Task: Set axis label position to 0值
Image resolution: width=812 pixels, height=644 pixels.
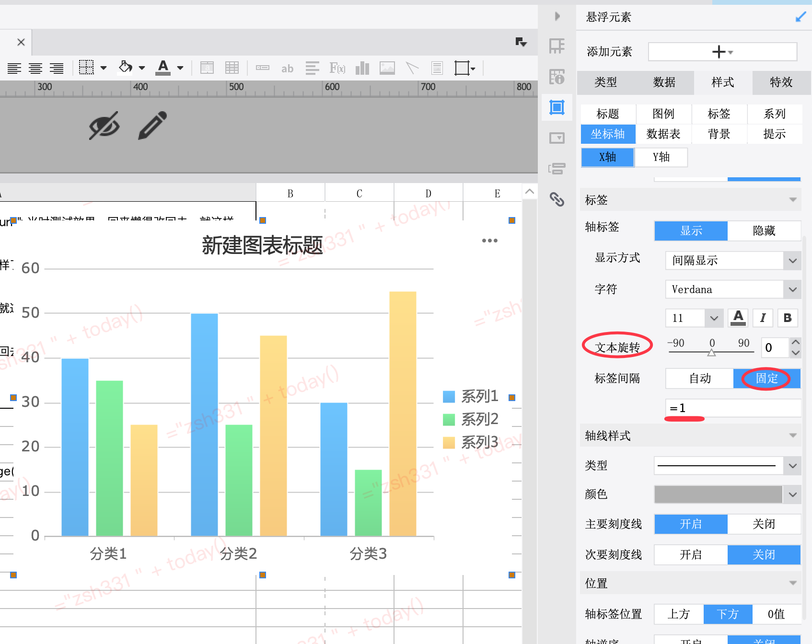Action: tap(777, 614)
